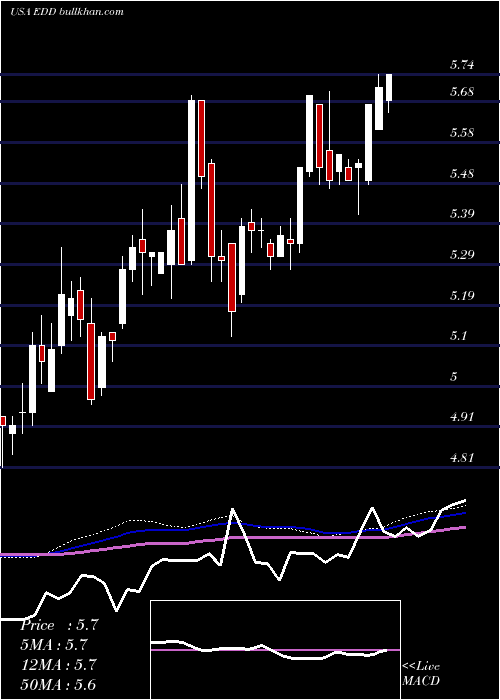The image size is (500, 700).
Task: Click the 5.58 price axis label
Action: point(462,133)
